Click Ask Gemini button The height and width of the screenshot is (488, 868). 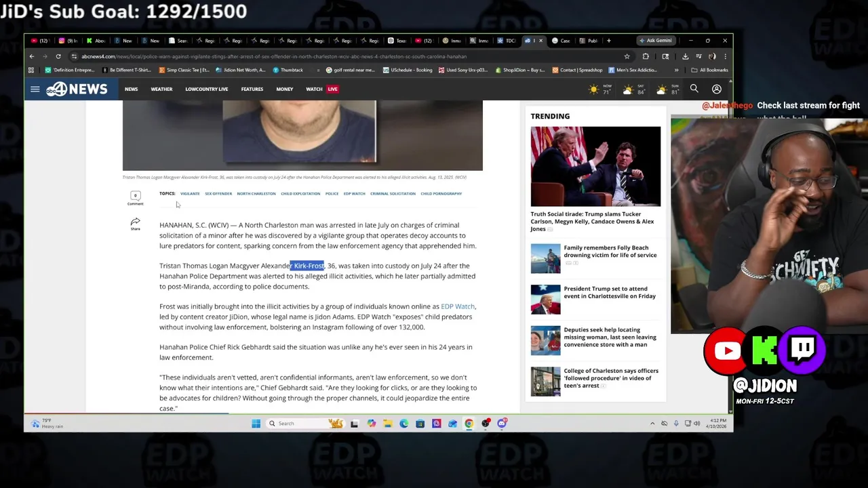[x=655, y=41]
